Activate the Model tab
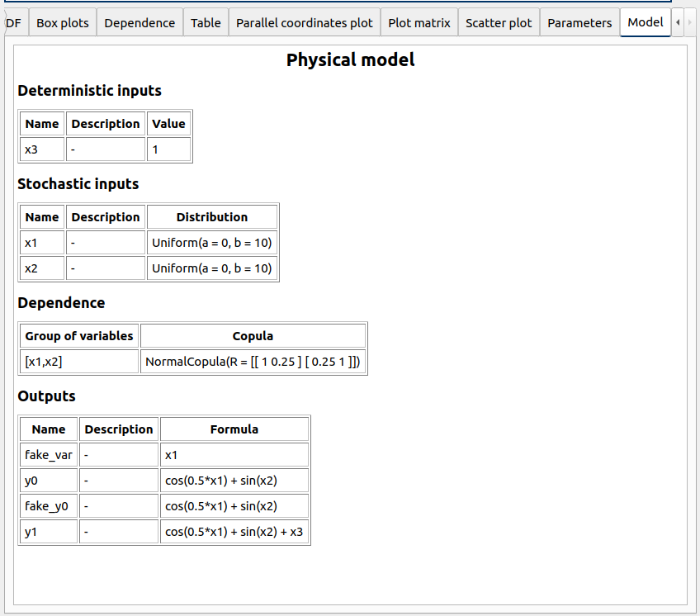 (645, 22)
